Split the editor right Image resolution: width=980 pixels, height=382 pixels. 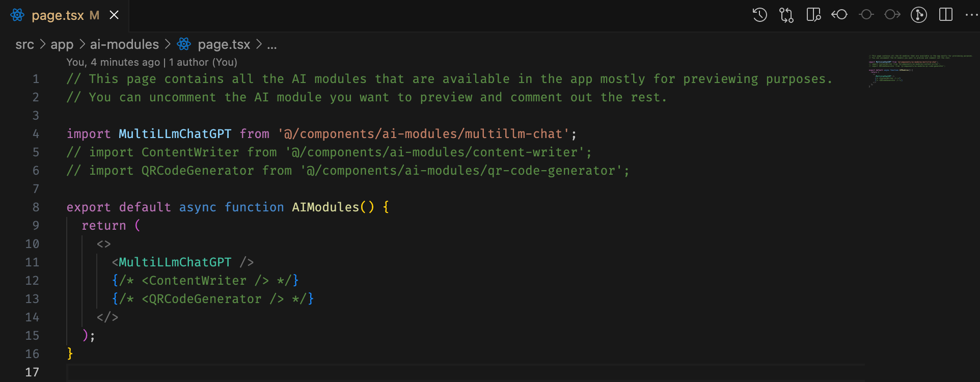[946, 15]
